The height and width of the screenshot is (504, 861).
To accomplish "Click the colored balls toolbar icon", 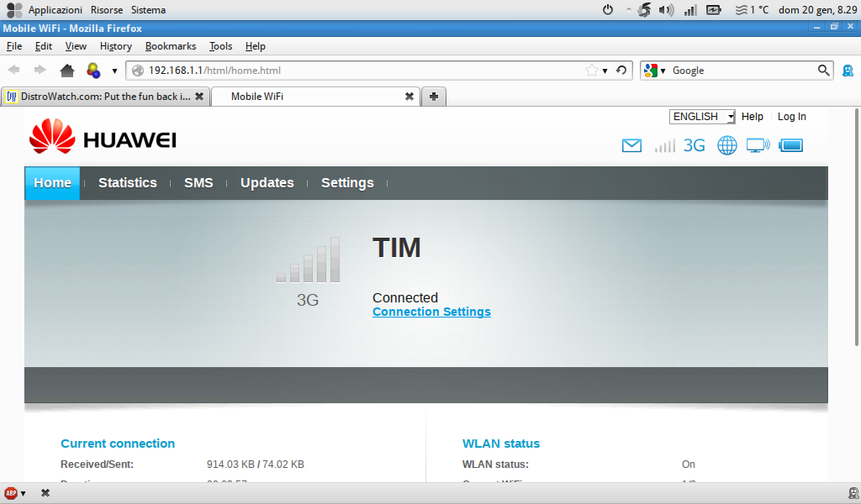I will coord(93,71).
